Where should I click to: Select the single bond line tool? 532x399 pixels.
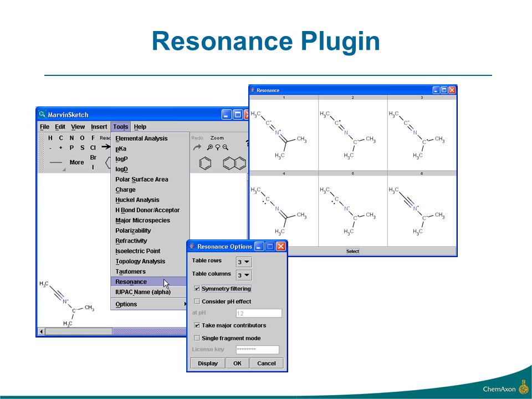[x=55, y=162]
